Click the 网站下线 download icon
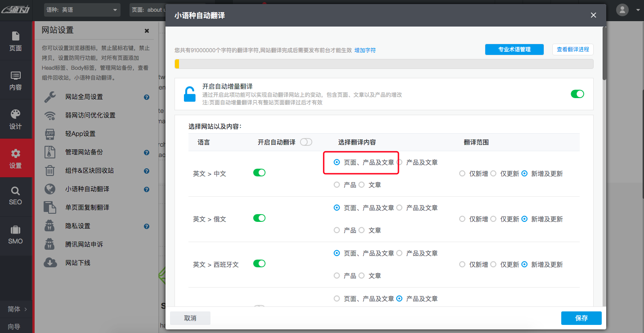This screenshot has height=333, width=644. click(49, 262)
